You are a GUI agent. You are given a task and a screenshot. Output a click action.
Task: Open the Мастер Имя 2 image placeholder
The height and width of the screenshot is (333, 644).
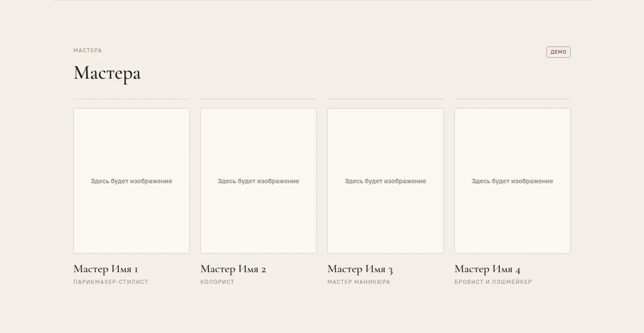(259, 181)
